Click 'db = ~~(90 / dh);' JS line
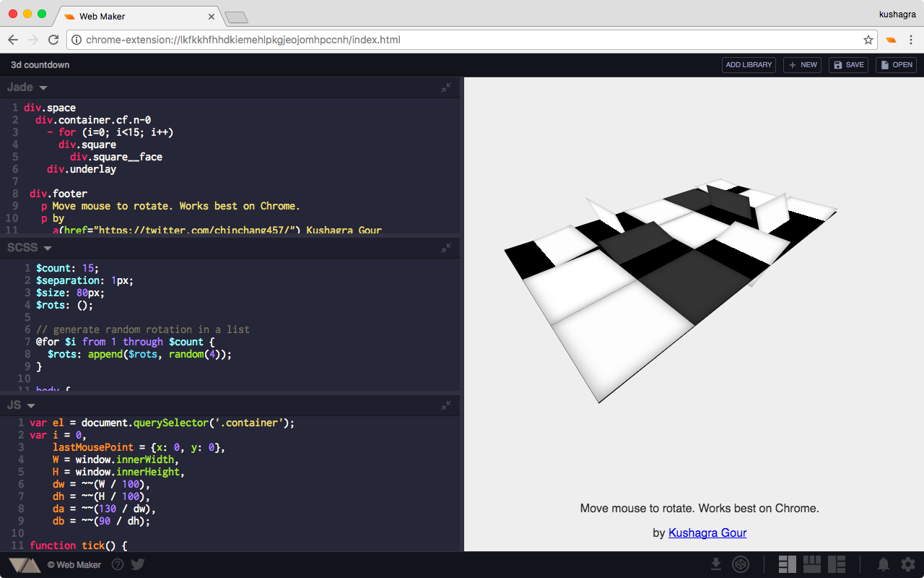This screenshot has height=578, width=924. [x=101, y=521]
